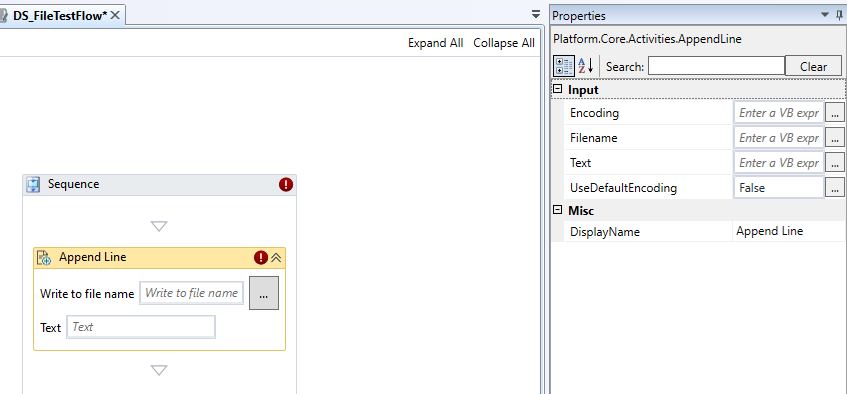Viewport: 847px width, 394px height.
Task: Toggle auto-hide pin on Properties panel
Action: (839, 15)
